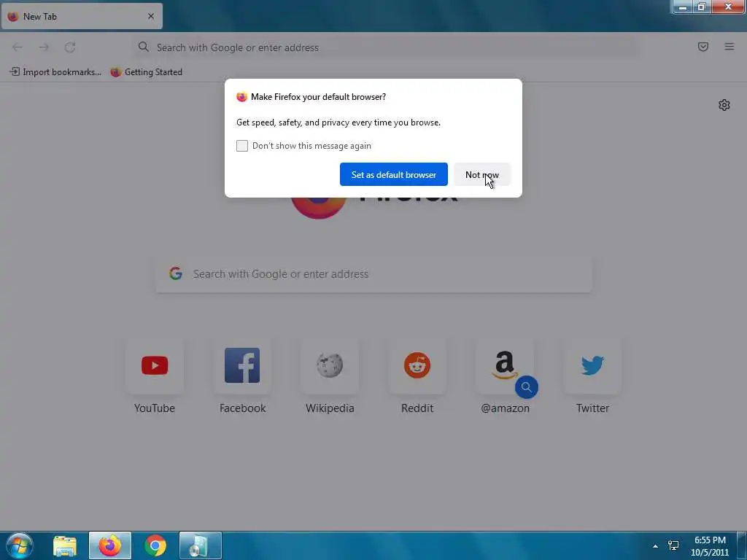Open the @amazon search shortcut tile

tap(505, 366)
